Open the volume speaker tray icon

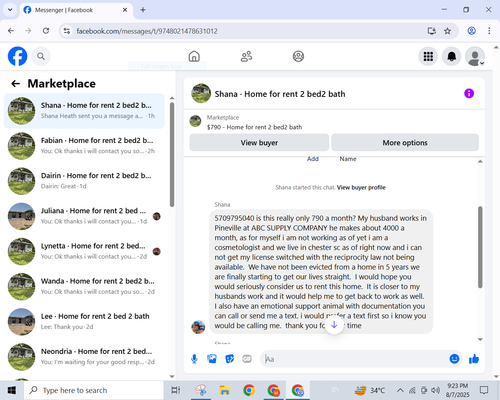(435, 390)
